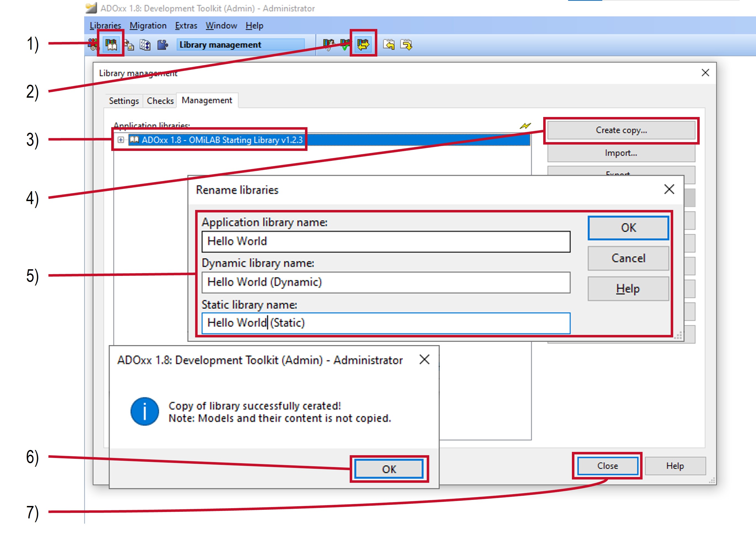
Task: Cancel the Rename libraries dialog
Action: [x=628, y=258]
